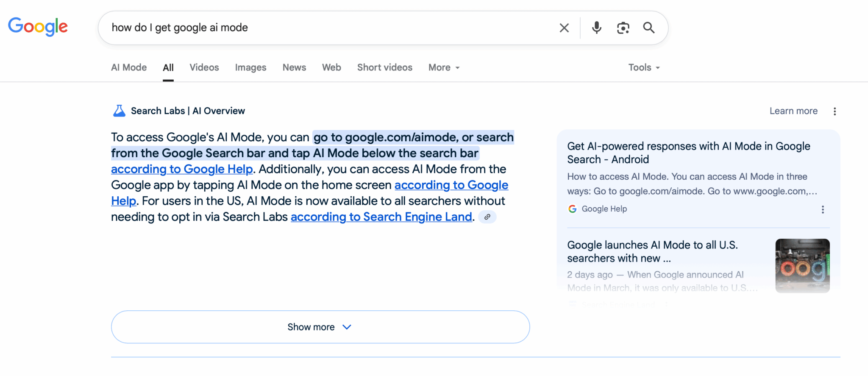
Task: Click the Search Labs flask icon
Action: [119, 111]
